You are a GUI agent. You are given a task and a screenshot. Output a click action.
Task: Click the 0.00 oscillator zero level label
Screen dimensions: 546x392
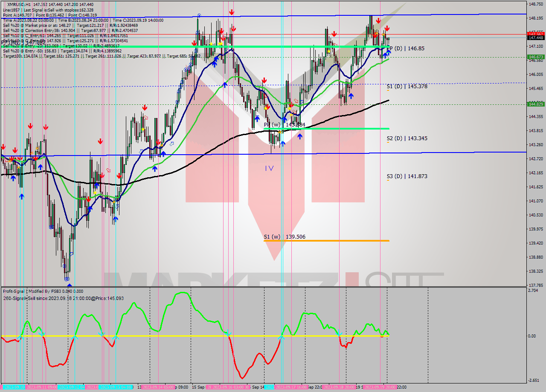532,336
